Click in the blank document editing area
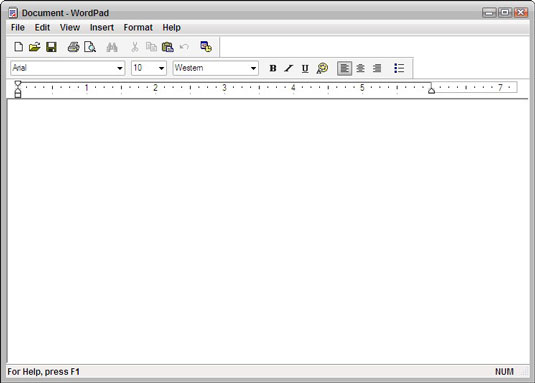The width and height of the screenshot is (535, 383). point(268,231)
